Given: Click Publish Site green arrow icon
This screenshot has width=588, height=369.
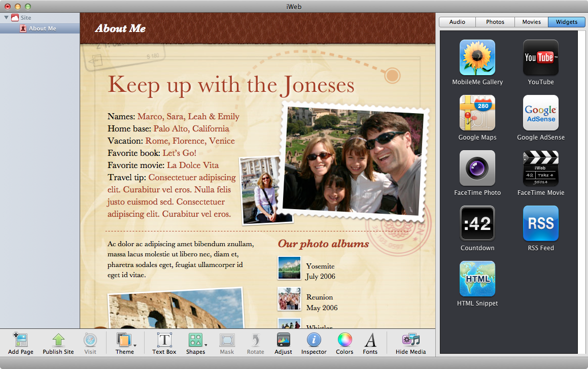Looking at the screenshot, I should (58, 340).
